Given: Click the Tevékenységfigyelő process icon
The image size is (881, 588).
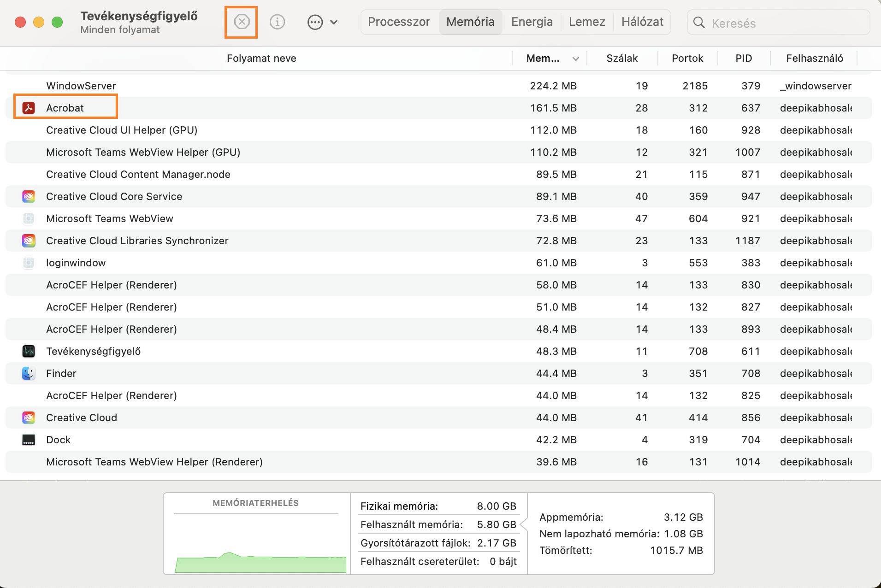Looking at the screenshot, I should (29, 351).
